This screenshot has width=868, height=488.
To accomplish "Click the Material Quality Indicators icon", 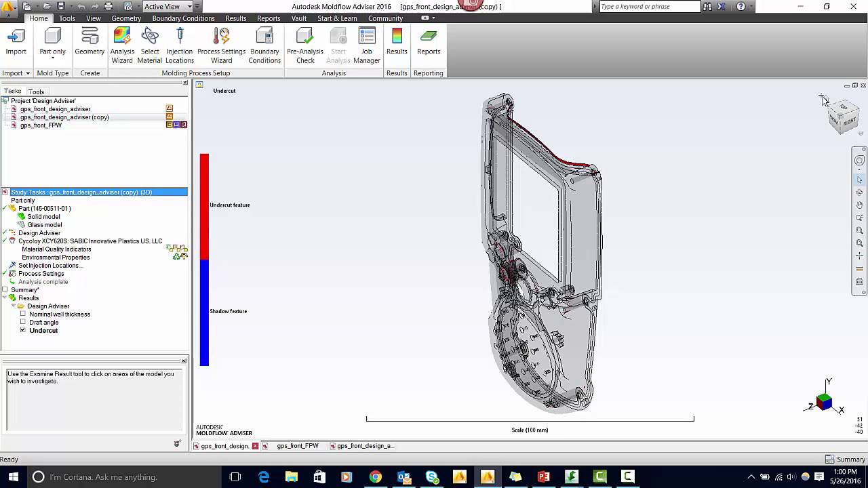I will click(x=176, y=249).
